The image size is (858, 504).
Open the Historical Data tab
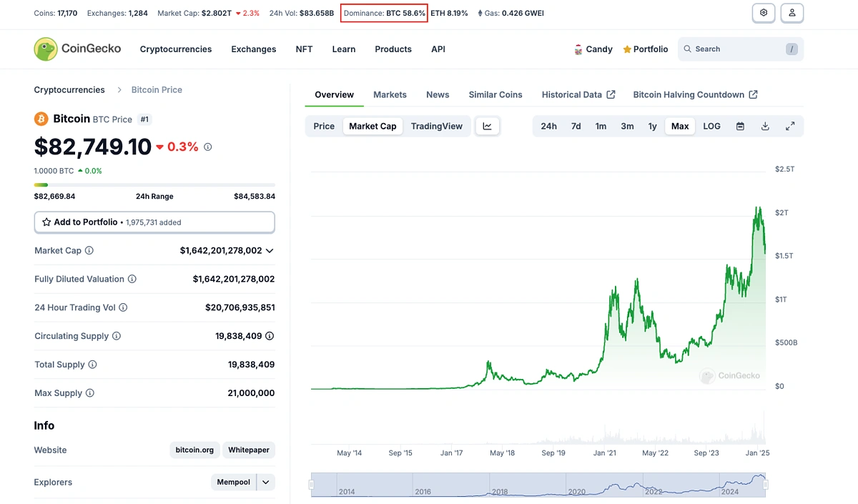coord(578,94)
